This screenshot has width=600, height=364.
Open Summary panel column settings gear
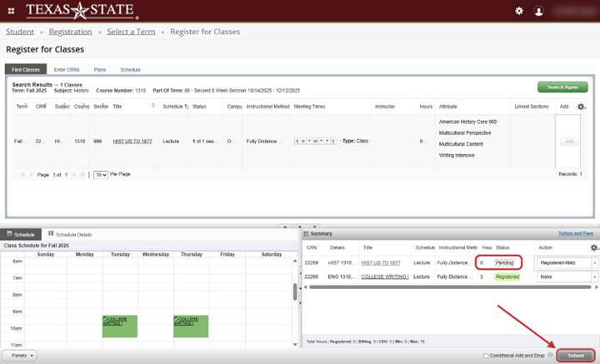[593, 248]
